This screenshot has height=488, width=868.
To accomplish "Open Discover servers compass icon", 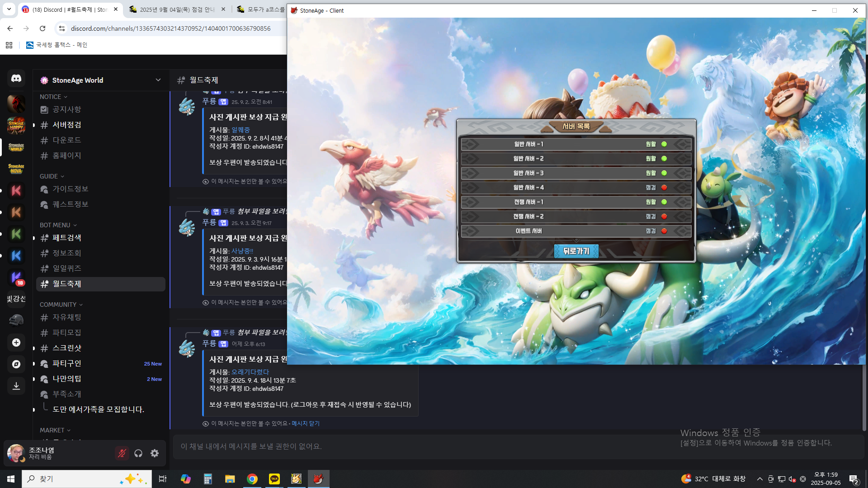I will (x=16, y=364).
